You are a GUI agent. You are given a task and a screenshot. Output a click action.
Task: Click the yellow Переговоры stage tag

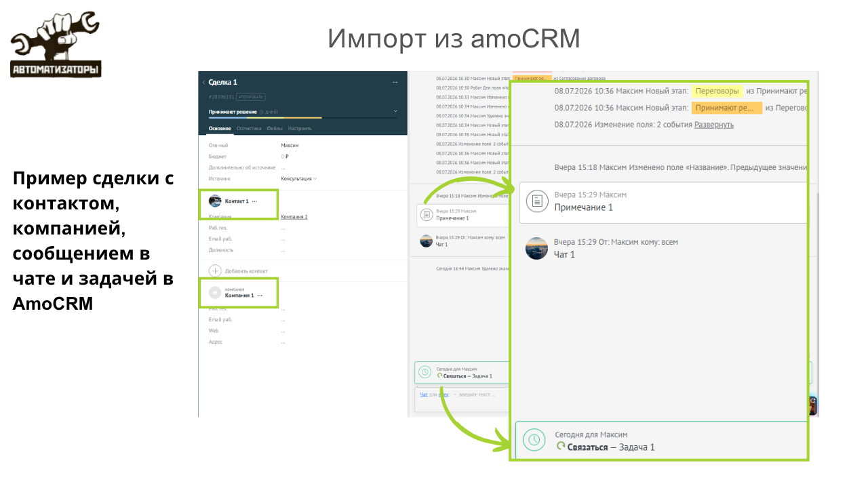[717, 91]
